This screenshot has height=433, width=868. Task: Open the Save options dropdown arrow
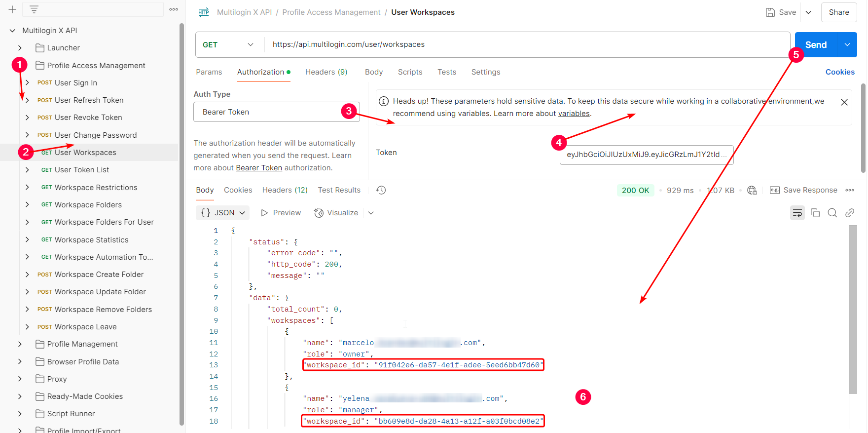(808, 12)
